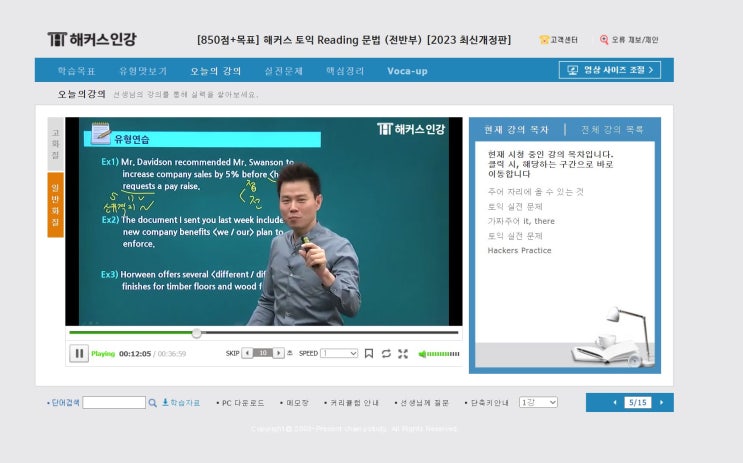This screenshot has width=743, height=463.
Task: Click the 단어검색 input field
Action: [x=114, y=403]
